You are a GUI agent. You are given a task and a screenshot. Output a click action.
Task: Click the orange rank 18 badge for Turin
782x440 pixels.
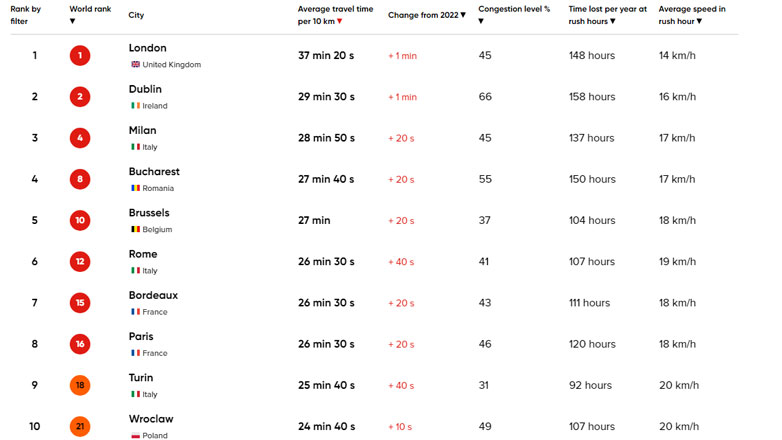(x=80, y=386)
